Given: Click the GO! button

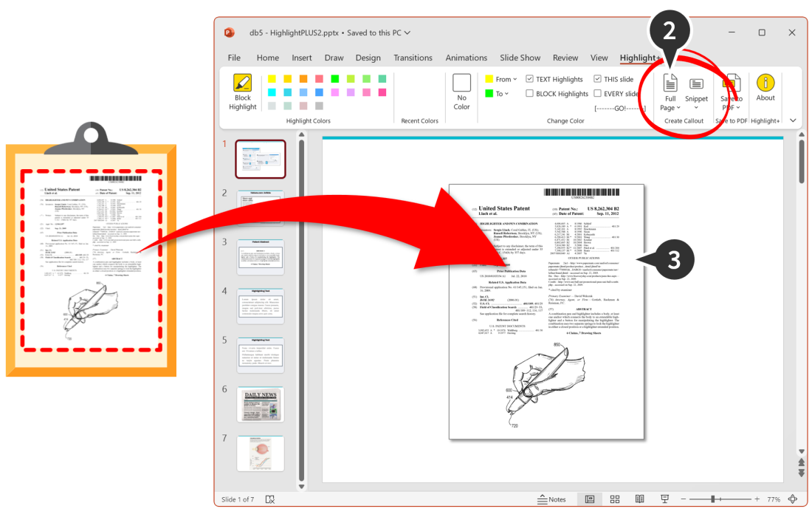Looking at the screenshot, I should pyautogui.click(x=619, y=109).
